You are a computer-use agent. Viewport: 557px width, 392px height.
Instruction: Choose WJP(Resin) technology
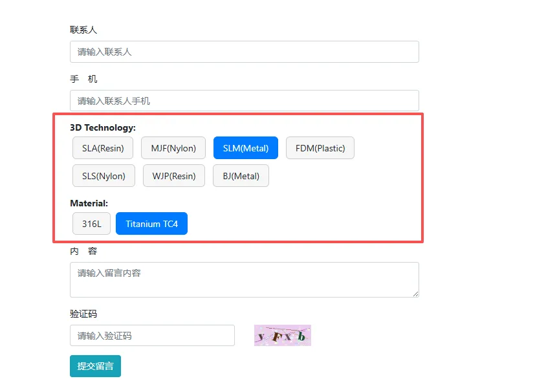tap(174, 176)
